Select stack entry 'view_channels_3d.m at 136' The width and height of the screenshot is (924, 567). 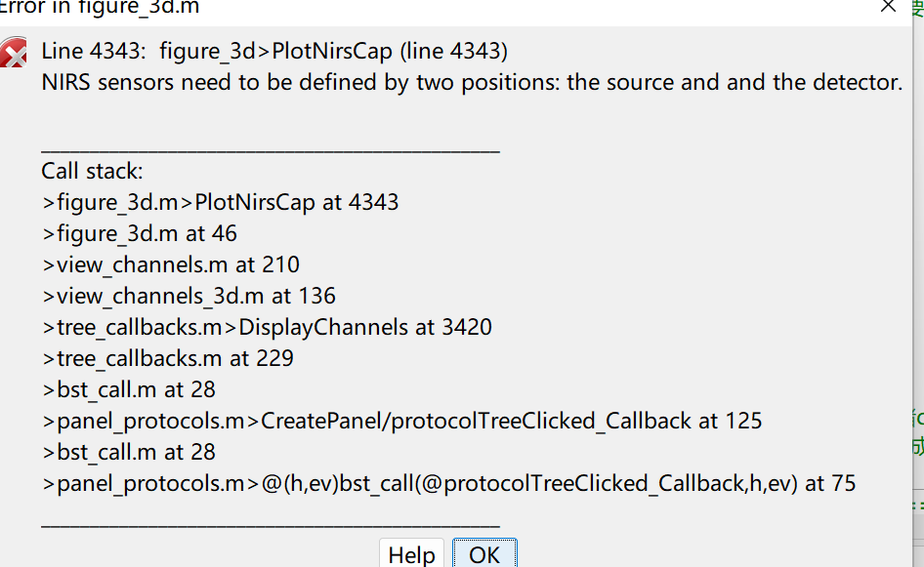(x=189, y=296)
